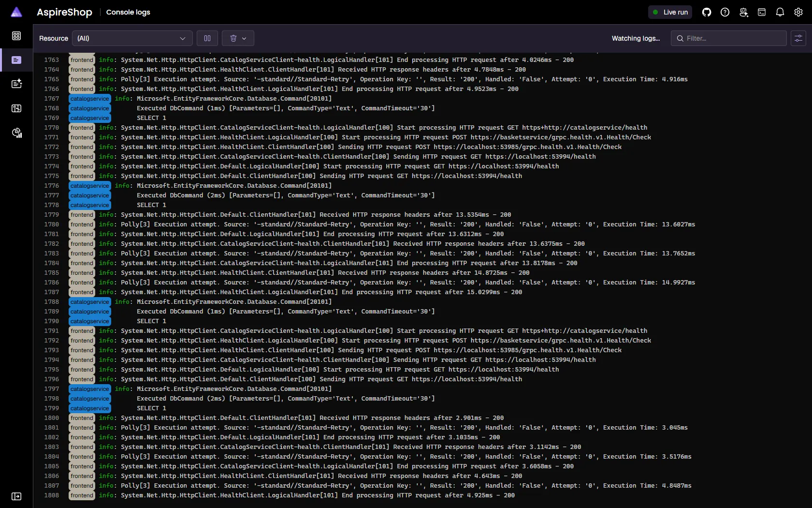This screenshot has width=812, height=508.
Task: Open the Traces sidebar icon
Action: [16, 108]
